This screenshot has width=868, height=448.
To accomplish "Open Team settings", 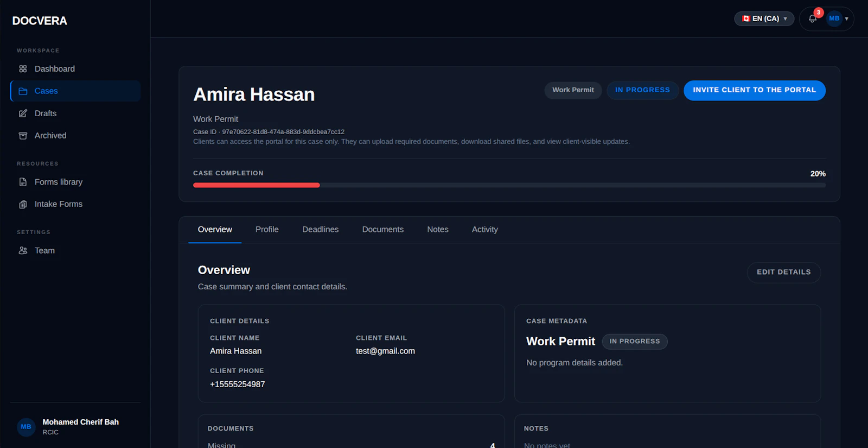I will click(x=75, y=250).
